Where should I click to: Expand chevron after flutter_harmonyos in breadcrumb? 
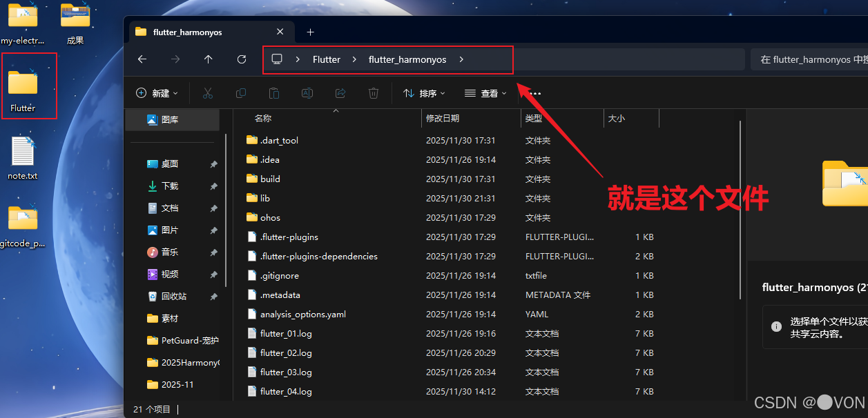pyautogui.click(x=461, y=59)
